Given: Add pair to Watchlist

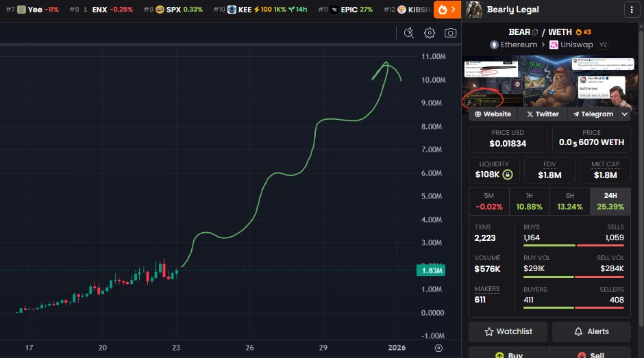Looking at the screenshot, I should tap(508, 332).
